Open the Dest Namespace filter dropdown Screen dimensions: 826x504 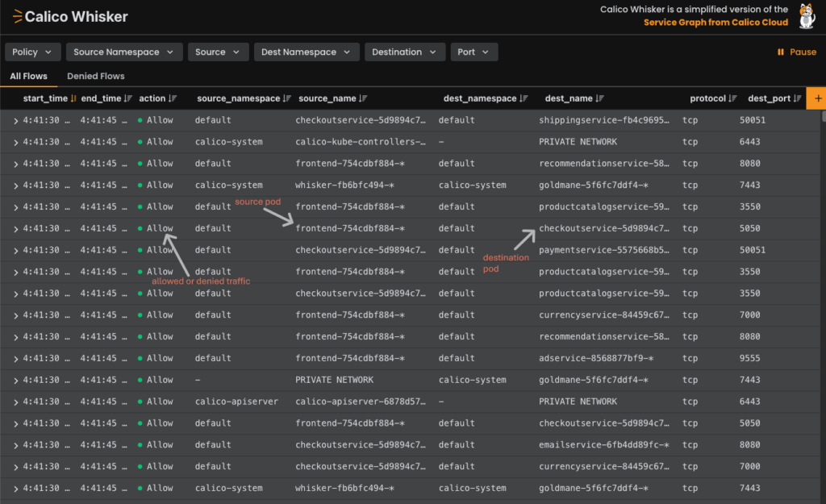click(307, 52)
